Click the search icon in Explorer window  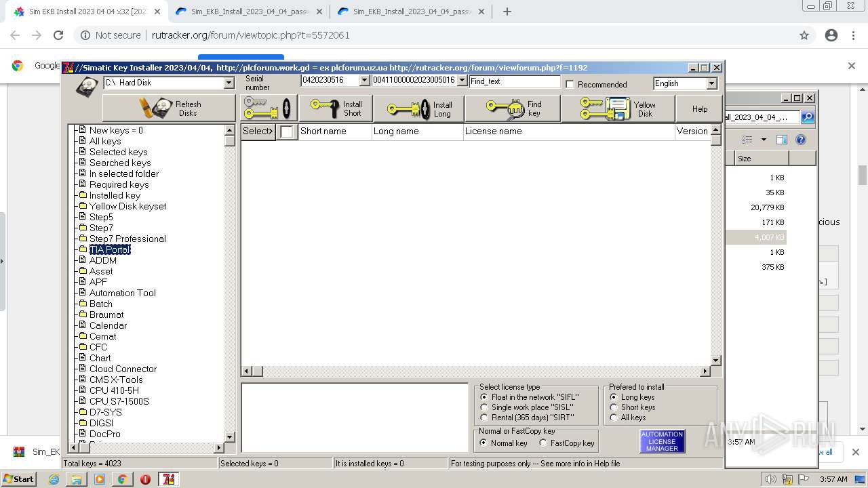[x=808, y=117]
